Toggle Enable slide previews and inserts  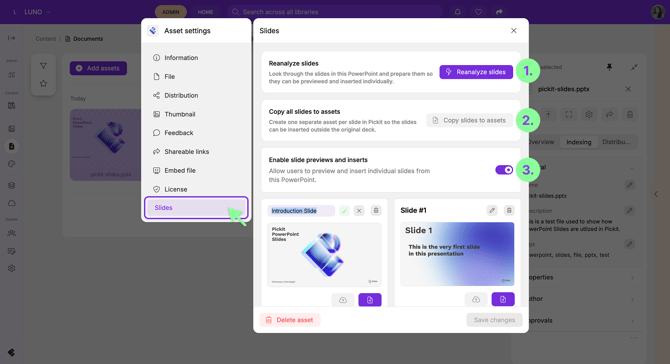[504, 170]
